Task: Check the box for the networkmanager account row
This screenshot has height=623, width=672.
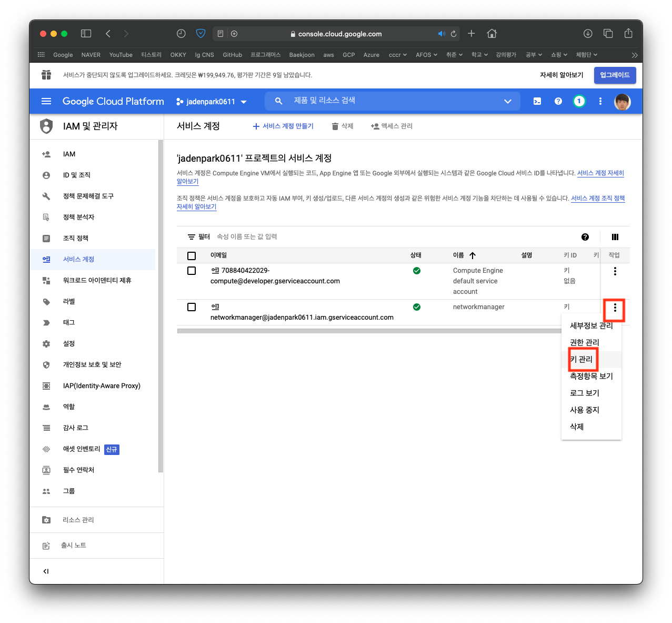Action: pos(192,307)
